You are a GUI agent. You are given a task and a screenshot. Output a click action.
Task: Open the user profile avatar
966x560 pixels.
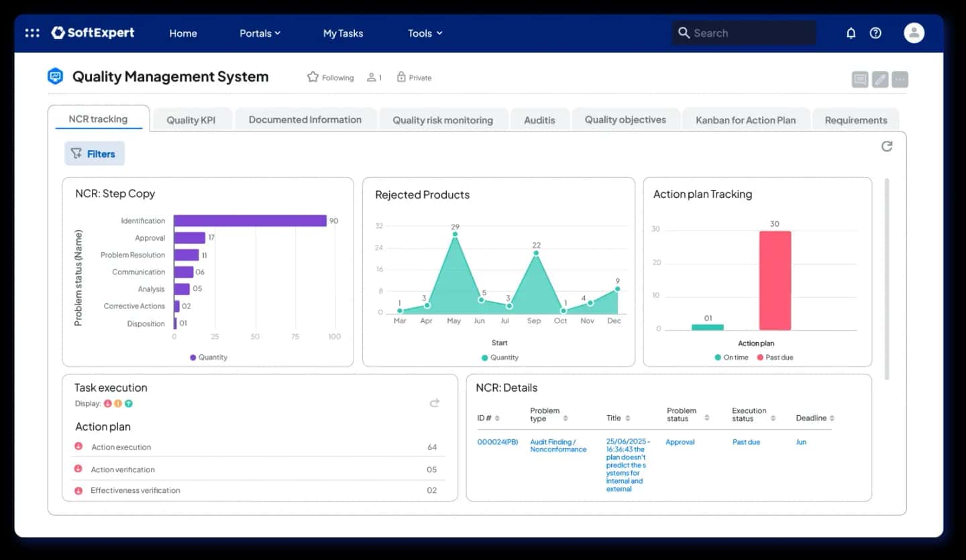tap(914, 33)
